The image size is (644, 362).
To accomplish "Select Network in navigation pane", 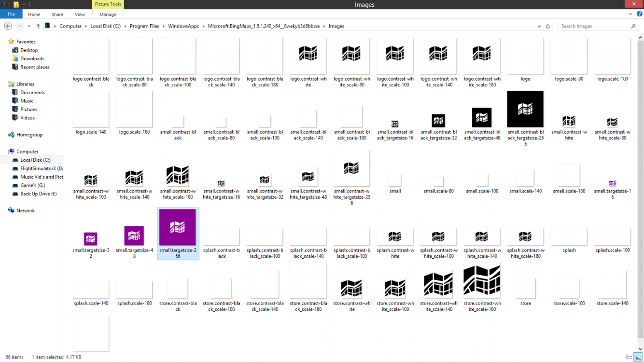I will point(25,210).
